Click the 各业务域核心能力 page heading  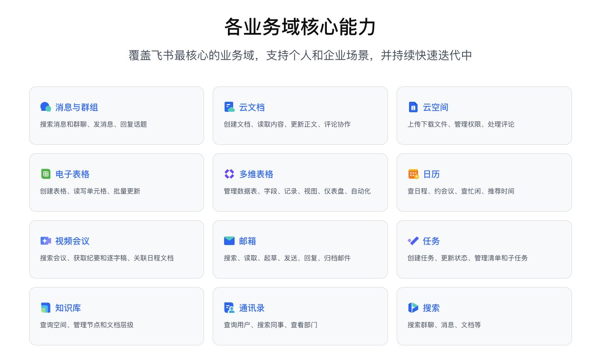[301, 27]
